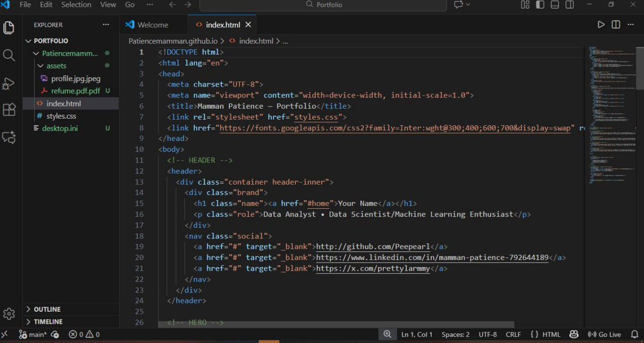644x343 pixels.
Task: Toggle the Secondary Side Bar
Action: pos(569,4)
